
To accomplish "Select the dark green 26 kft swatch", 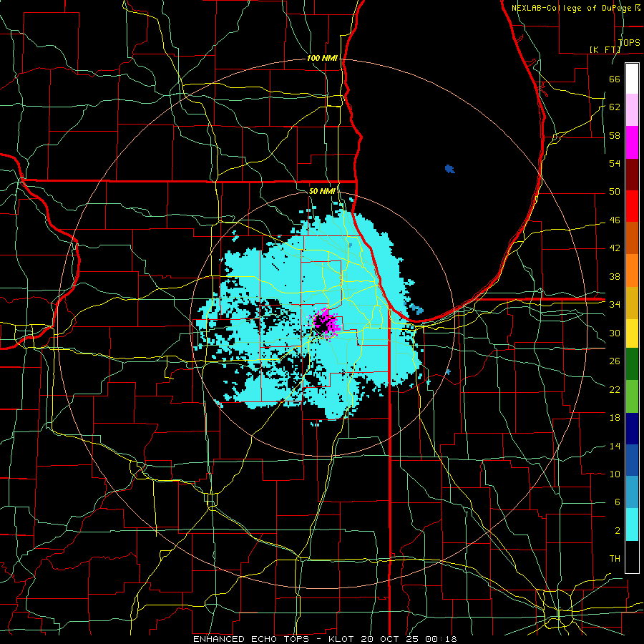I will coord(632,364).
